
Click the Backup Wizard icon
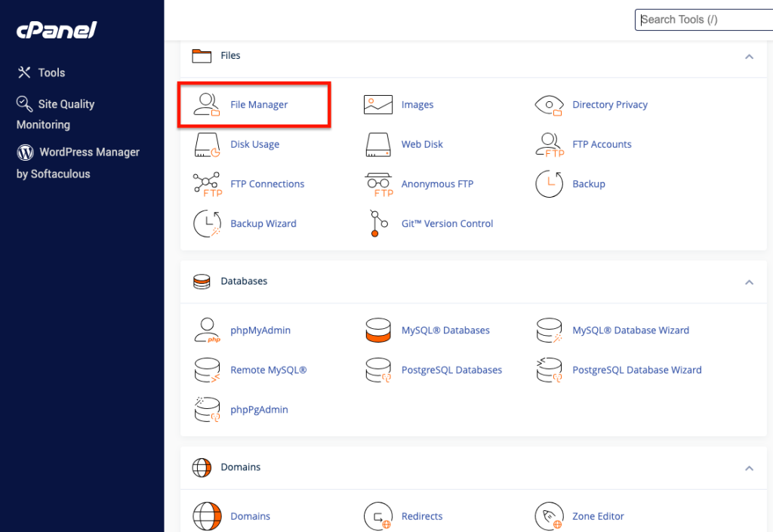(x=207, y=223)
